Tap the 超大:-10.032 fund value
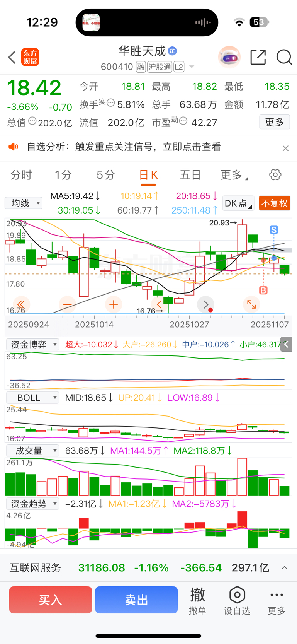Image resolution: width=297 pixels, height=644 pixels. [92, 344]
